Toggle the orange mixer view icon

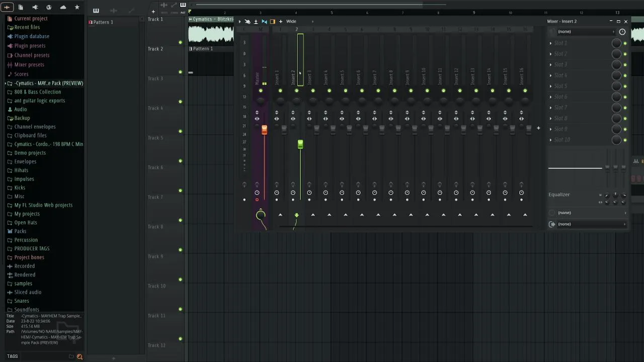tap(273, 21)
